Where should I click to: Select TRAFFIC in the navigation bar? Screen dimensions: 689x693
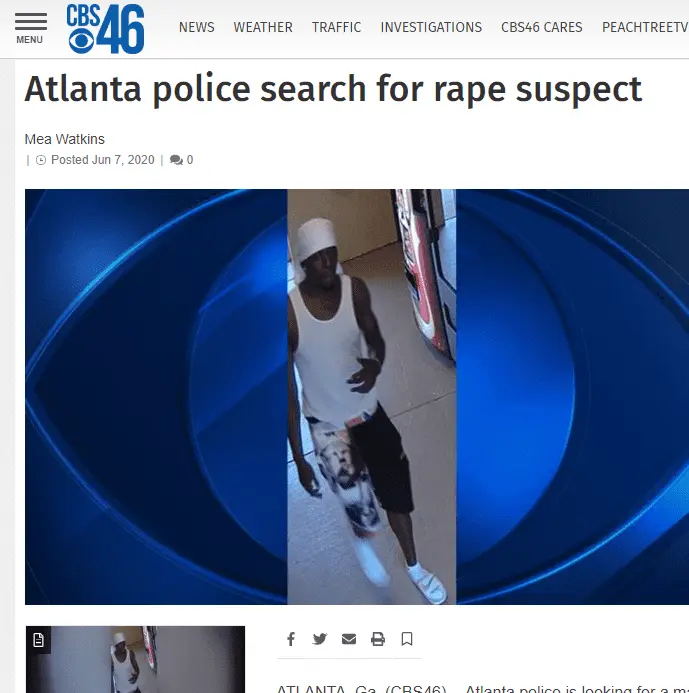(336, 27)
